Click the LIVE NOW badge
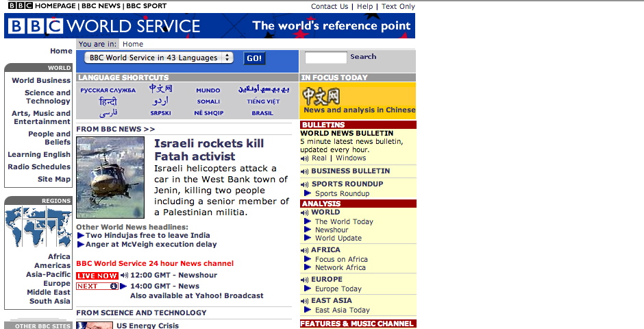Screen dimensions: 644x329 97,276
